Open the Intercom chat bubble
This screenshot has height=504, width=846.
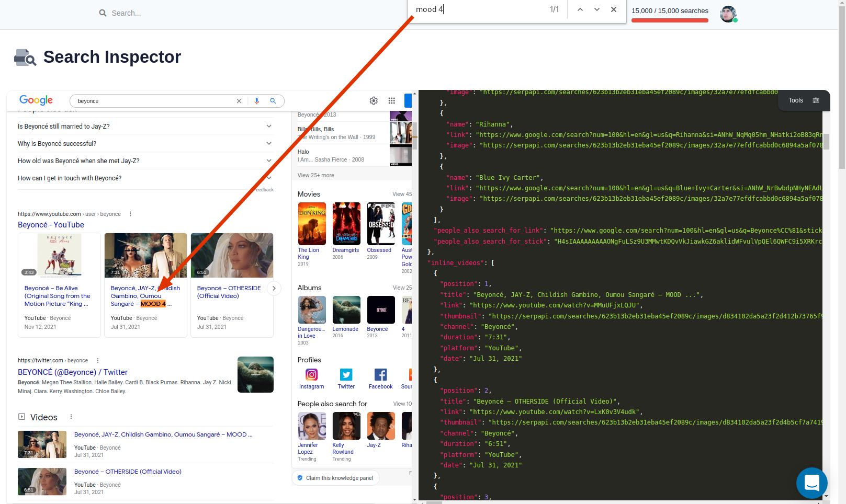tap(811, 483)
